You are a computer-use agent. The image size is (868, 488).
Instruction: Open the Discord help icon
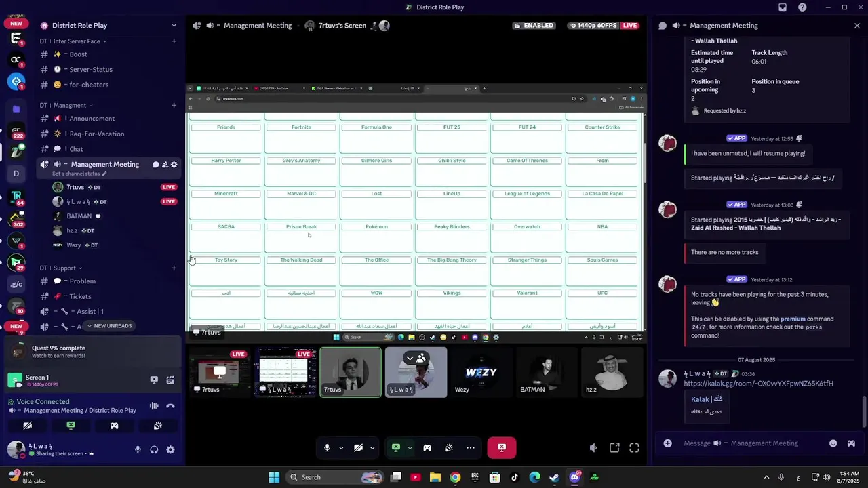click(803, 7)
